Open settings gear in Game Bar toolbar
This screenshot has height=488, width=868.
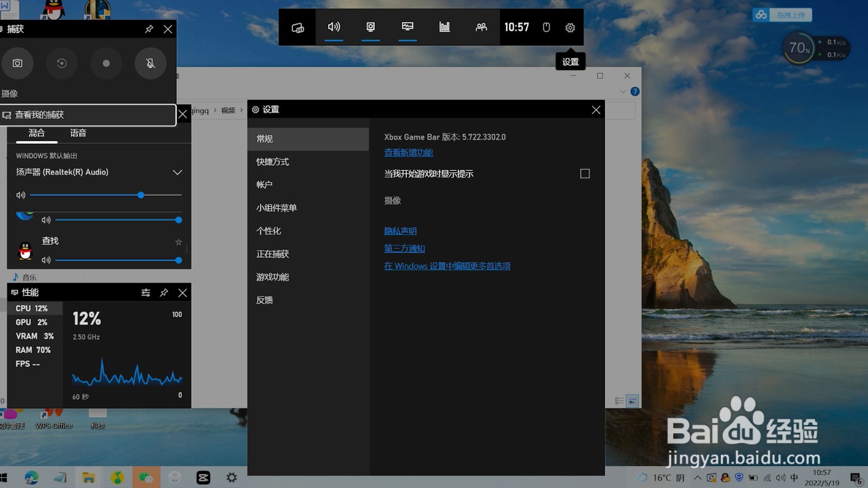(x=570, y=28)
